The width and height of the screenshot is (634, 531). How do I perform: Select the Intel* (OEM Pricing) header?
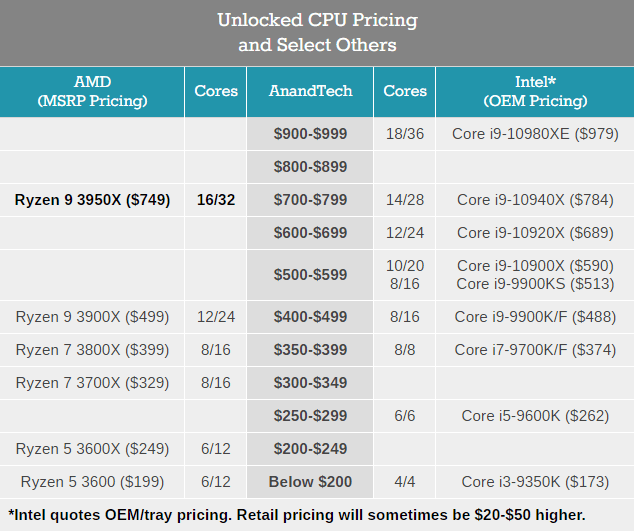(534, 91)
